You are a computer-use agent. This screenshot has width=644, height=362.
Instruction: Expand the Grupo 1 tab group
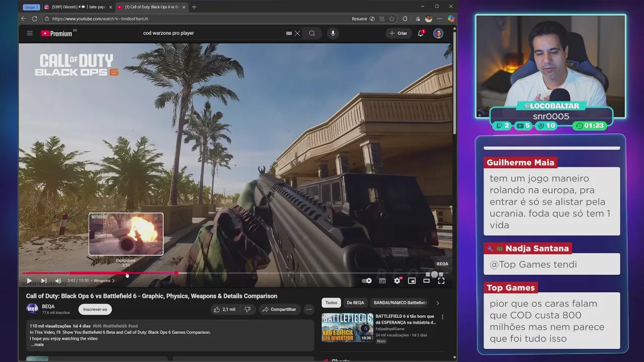coord(30,7)
